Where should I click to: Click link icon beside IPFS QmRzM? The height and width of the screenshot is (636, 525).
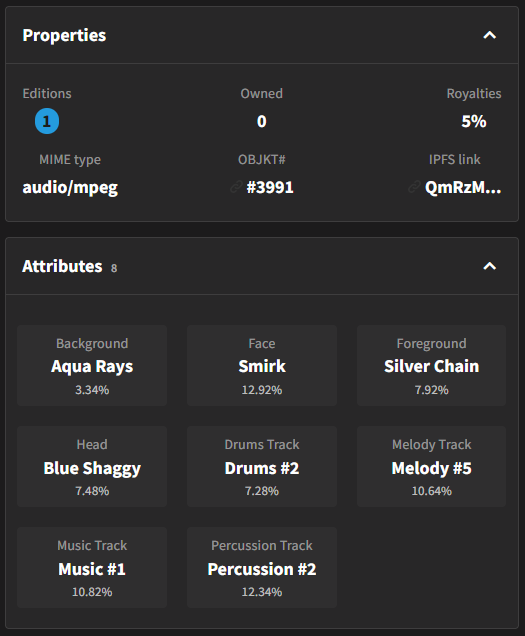click(414, 187)
